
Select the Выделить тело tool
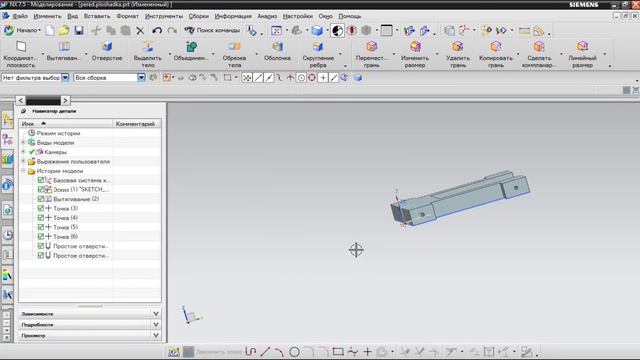pos(148,54)
